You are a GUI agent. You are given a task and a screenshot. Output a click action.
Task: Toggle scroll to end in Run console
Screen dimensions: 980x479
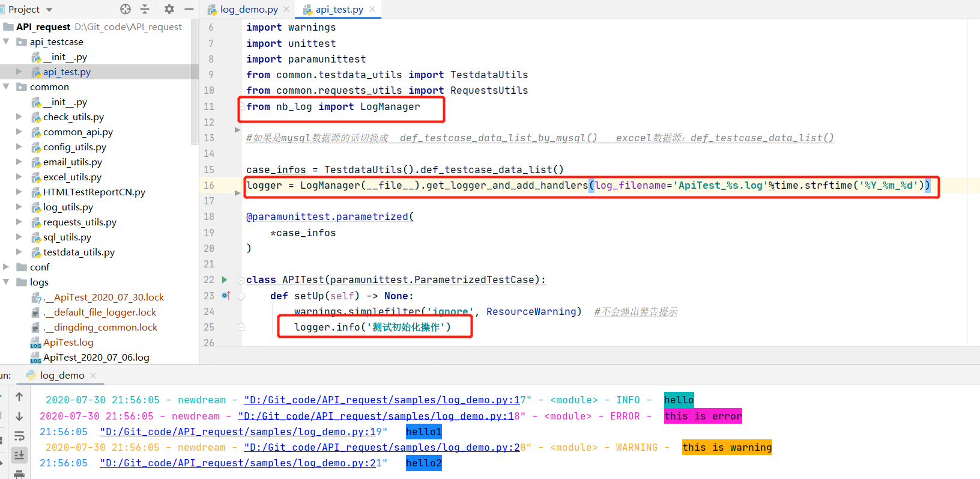pos(19,455)
